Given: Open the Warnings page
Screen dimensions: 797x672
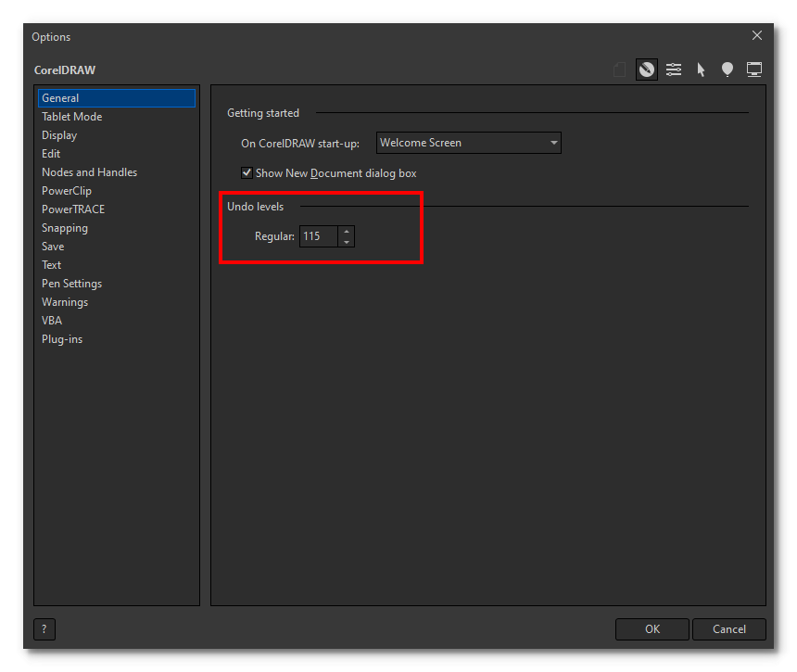Looking at the screenshot, I should (x=117, y=302).
